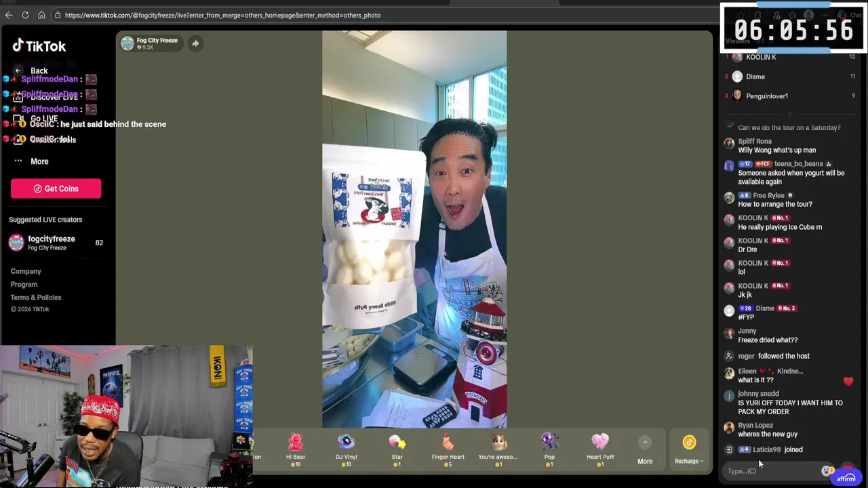This screenshot has width=868, height=488.
Task: Send the Pop gift
Action: tap(549, 449)
